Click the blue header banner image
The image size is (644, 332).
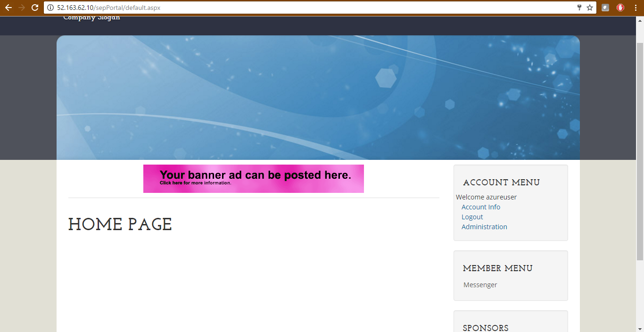coord(318,98)
